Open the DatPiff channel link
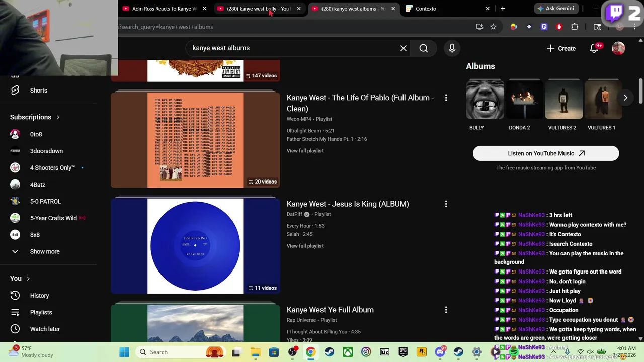The image size is (644, 362). click(x=294, y=214)
